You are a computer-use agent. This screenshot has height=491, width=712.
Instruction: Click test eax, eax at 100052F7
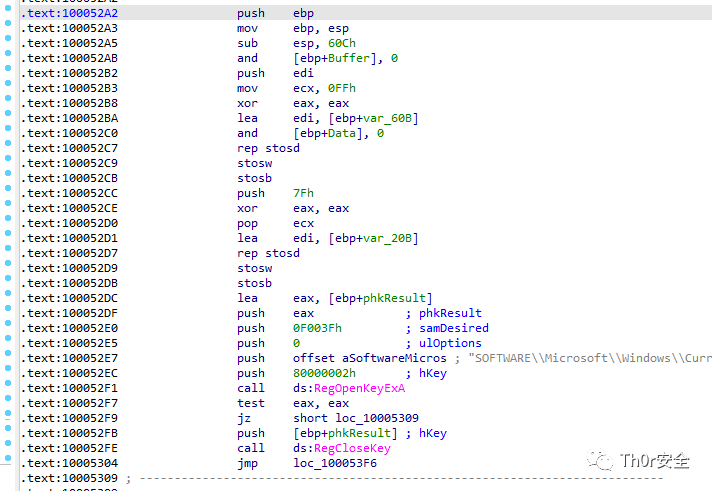293,403
